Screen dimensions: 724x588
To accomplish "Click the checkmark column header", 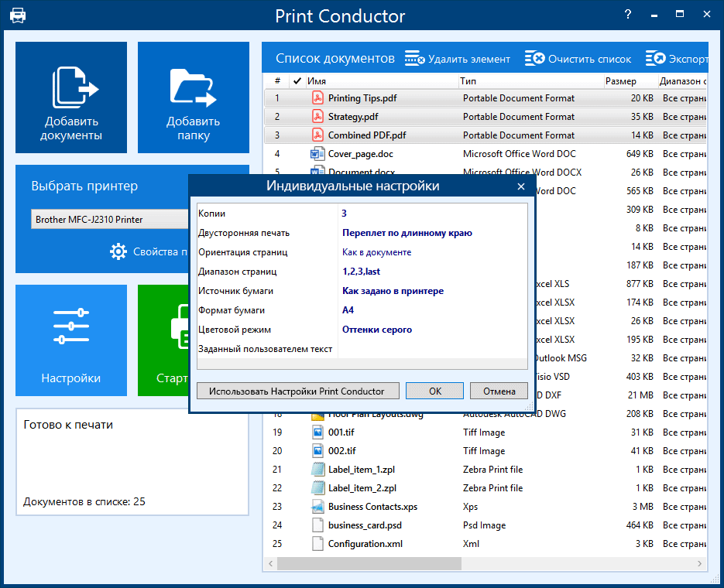I will pos(297,81).
